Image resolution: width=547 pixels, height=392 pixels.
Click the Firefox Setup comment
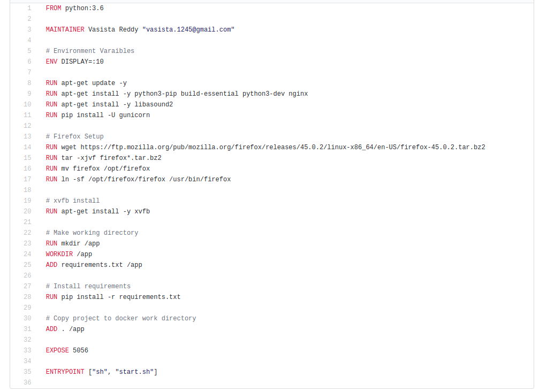(75, 136)
